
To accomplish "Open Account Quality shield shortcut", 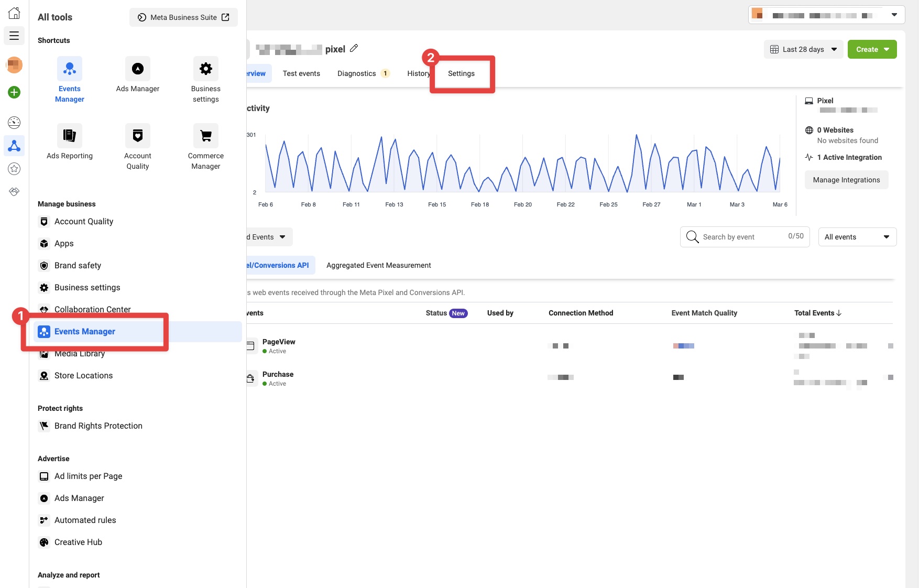I will click(137, 136).
